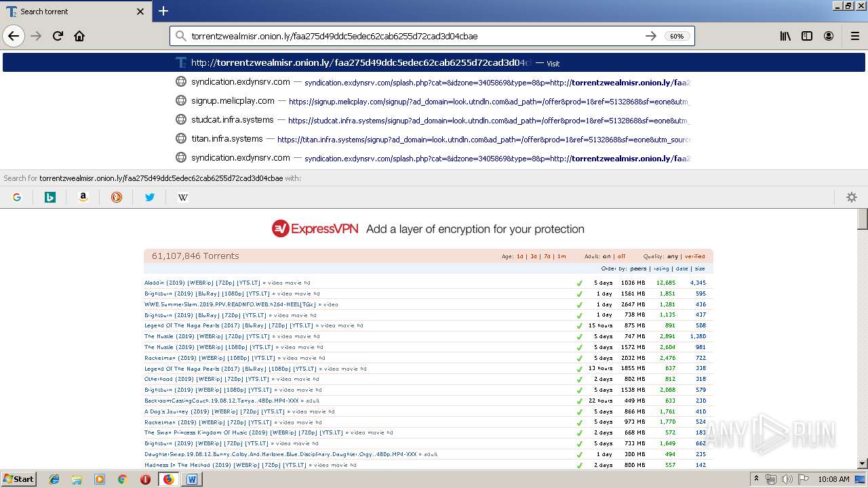
Task: Go back with the back arrow button
Action: tap(13, 36)
